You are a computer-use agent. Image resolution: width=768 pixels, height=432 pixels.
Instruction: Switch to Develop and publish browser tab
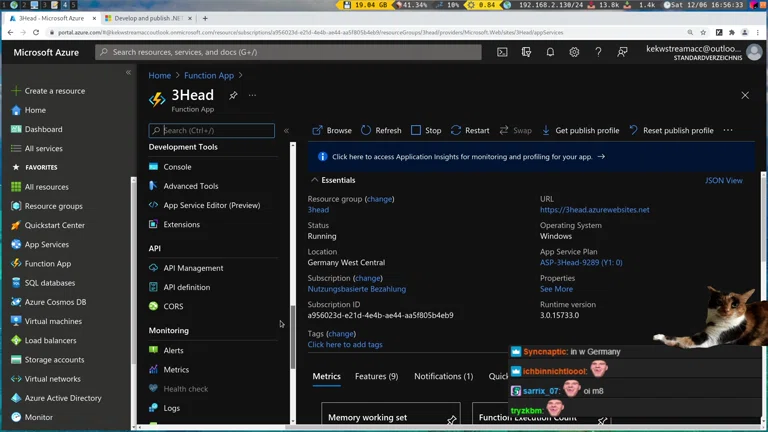coord(148,18)
